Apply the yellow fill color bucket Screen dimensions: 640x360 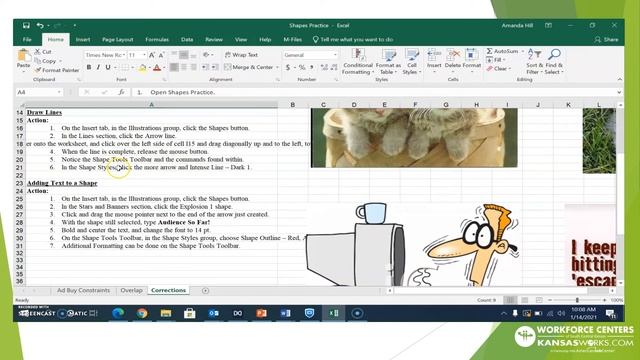tap(142, 68)
